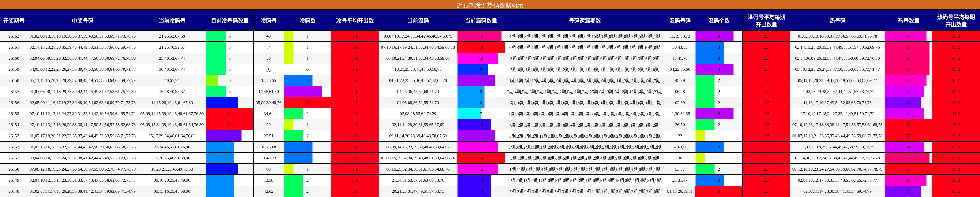Click red 温码个数 bar 5 in row 26148
The height and width of the screenshot is (197, 980).
pyautogui.click(x=719, y=191)
